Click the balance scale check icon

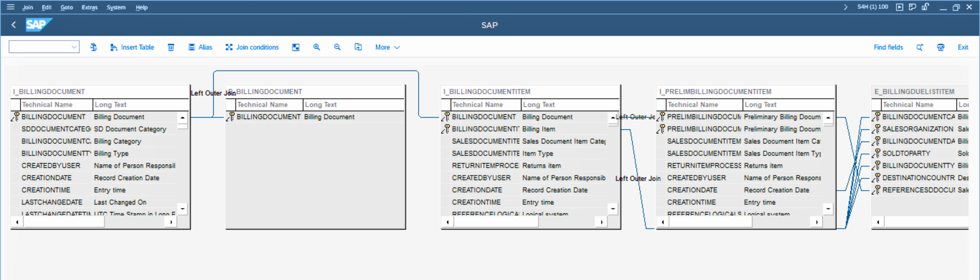point(94,47)
